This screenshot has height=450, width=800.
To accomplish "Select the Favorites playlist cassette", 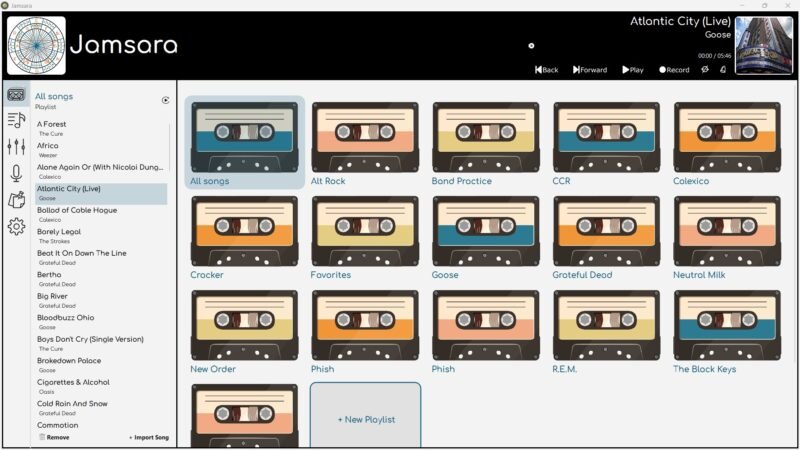I will pyautogui.click(x=365, y=238).
